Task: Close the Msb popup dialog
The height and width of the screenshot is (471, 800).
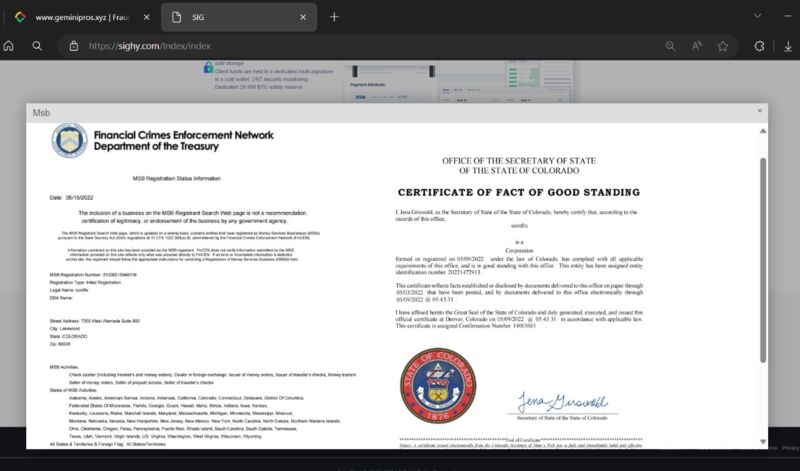Action: pos(759,111)
